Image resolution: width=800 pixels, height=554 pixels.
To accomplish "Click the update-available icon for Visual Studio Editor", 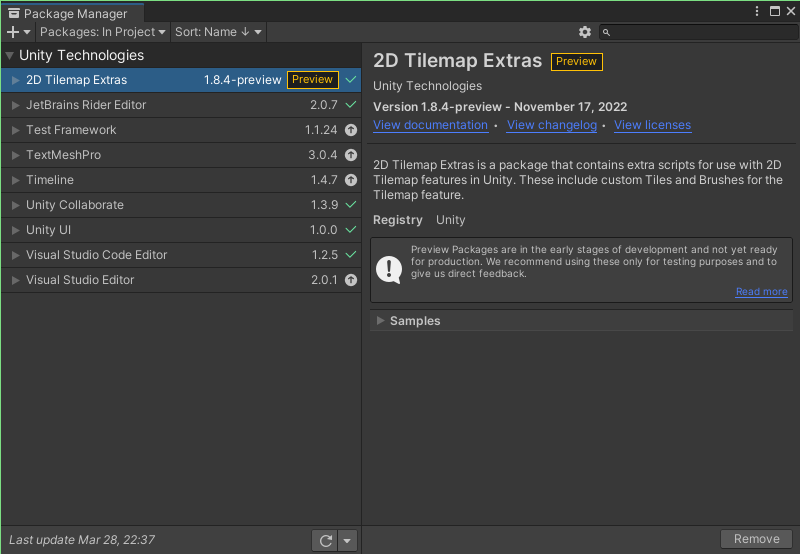I will (351, 280).
